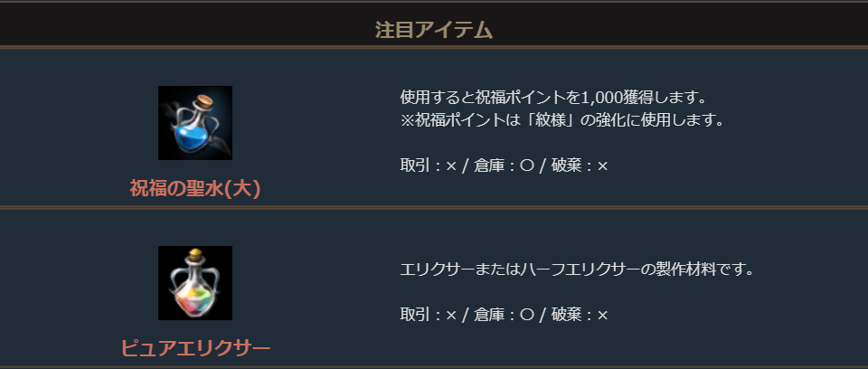This screenshot has height=369, width=868.
Task: Click 破棄 : × in the Pure Elixir row
Action: coord(578,315)
